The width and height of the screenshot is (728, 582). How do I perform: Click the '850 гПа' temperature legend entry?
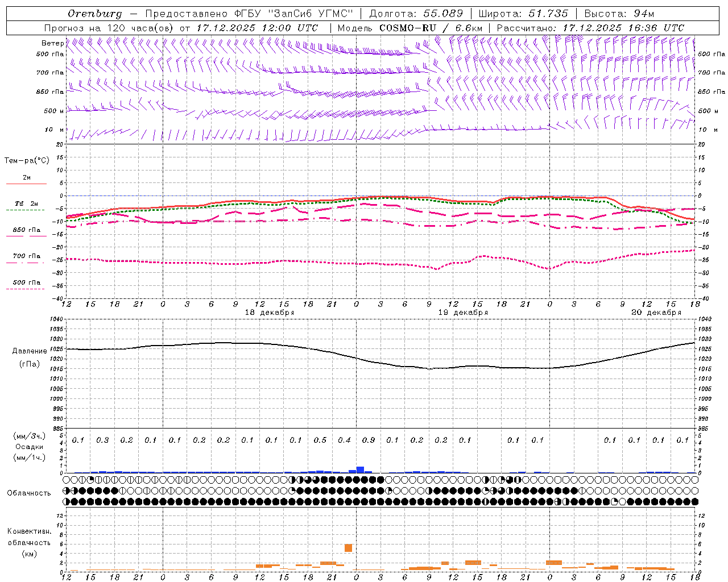26,230
